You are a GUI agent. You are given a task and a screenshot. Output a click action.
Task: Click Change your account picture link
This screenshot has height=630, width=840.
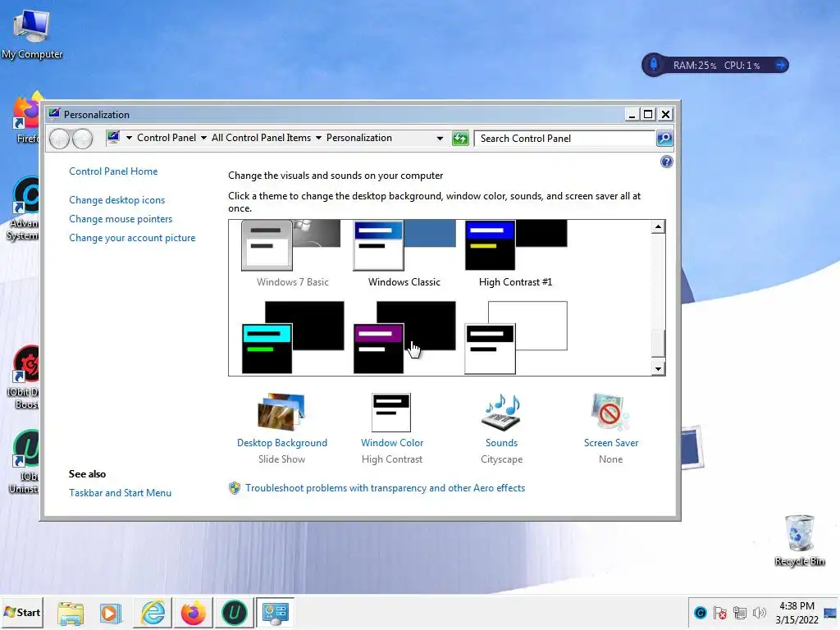132,238
